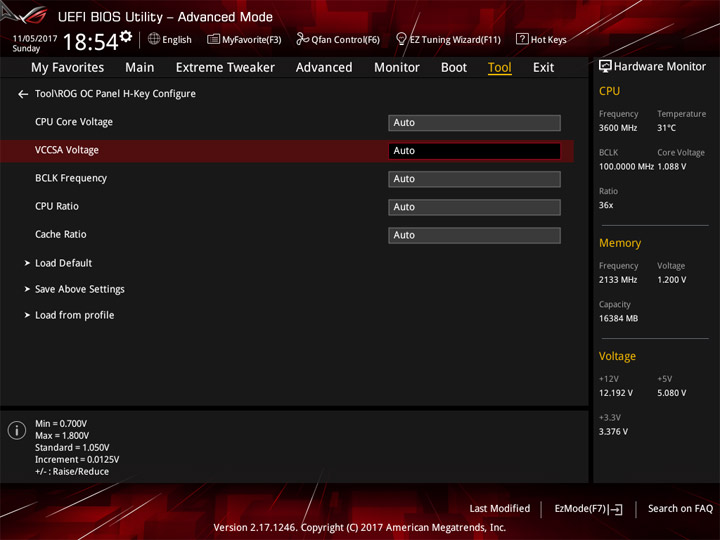Viewport: 720px width, 540px height.
Task: Click the clock settings gear icon
Action: tap(126, 36)
